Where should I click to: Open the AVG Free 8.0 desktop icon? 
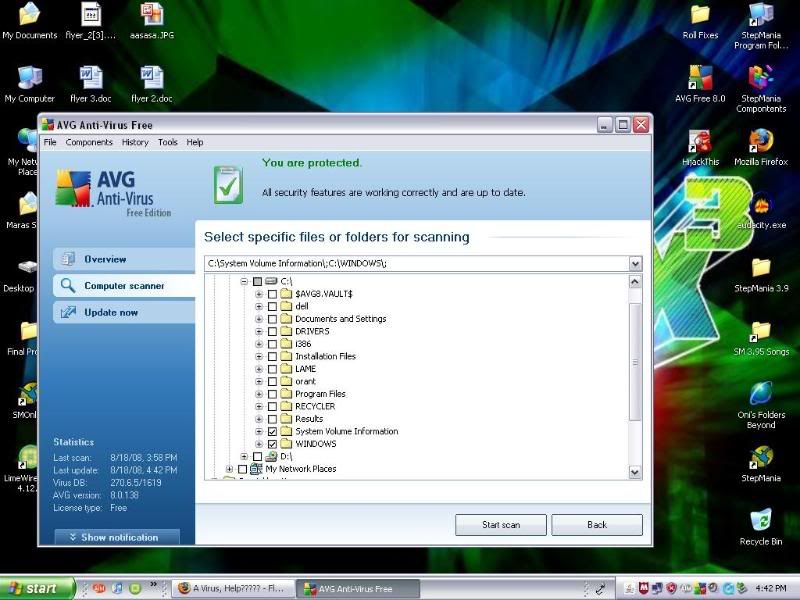699,79
